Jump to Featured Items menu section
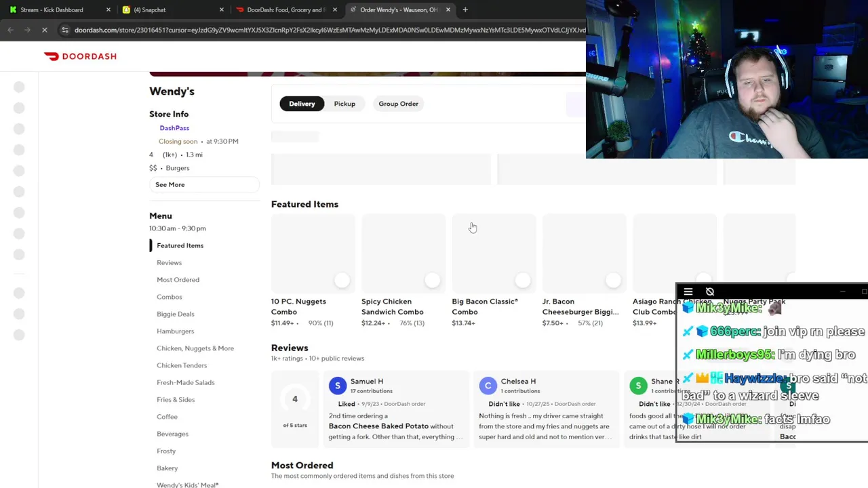The height and width of the screenshot is (488, 868). [x=180, y=245]
